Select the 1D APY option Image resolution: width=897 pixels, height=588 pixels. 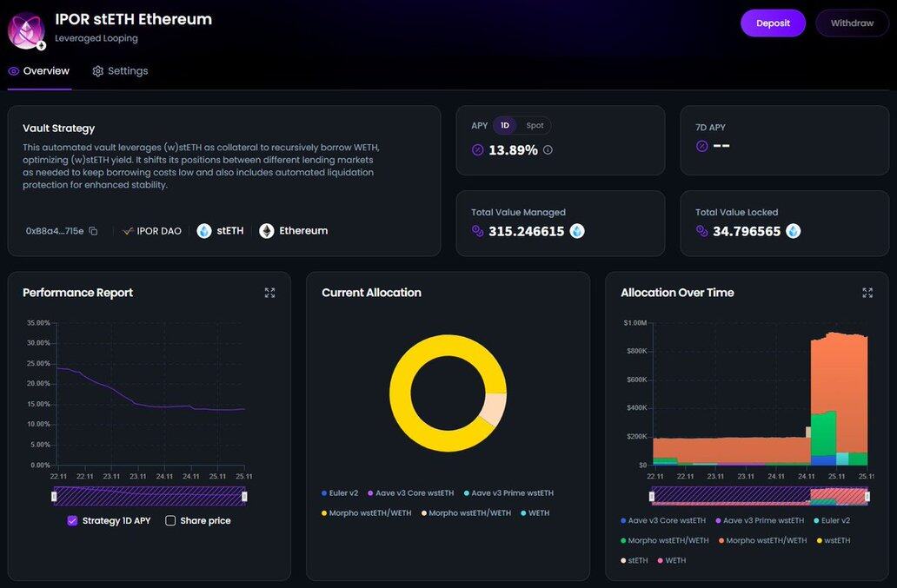tap(505, 126)
